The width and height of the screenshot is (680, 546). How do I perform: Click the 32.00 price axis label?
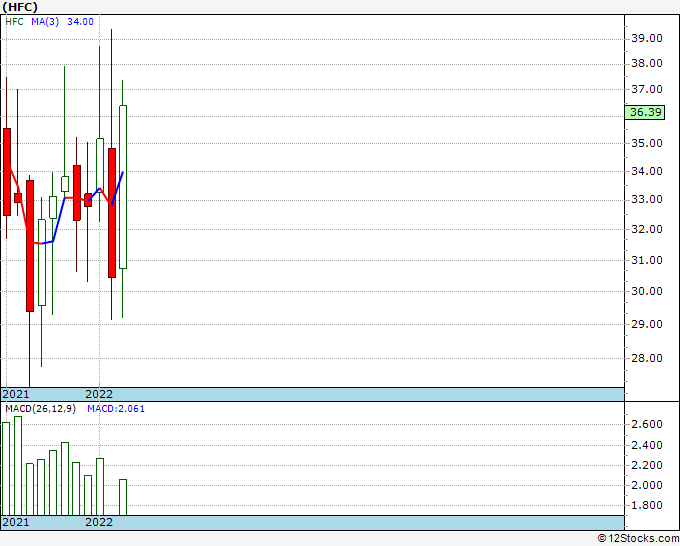point(647,229)
